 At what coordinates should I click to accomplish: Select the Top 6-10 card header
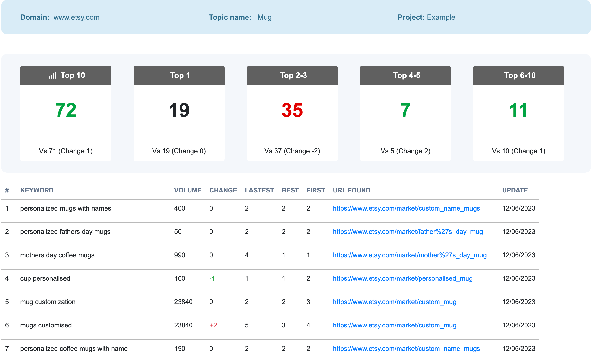(519, 76)
